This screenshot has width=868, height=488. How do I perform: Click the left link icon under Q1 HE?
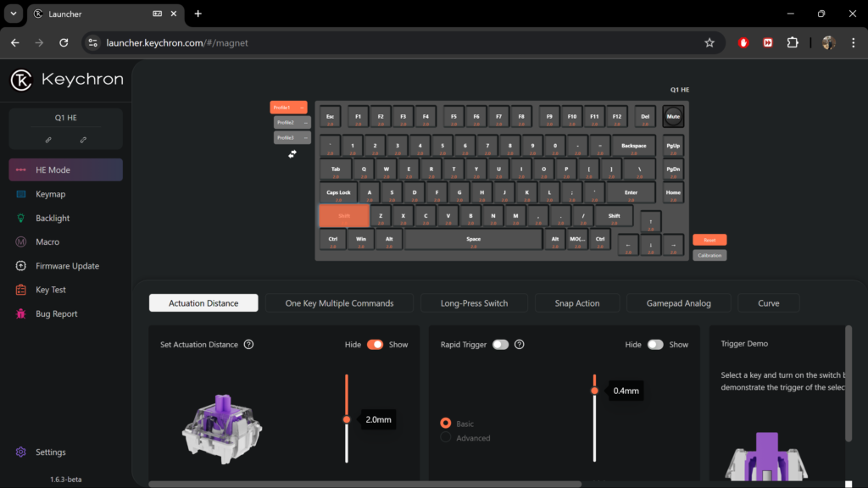(48, 140)
